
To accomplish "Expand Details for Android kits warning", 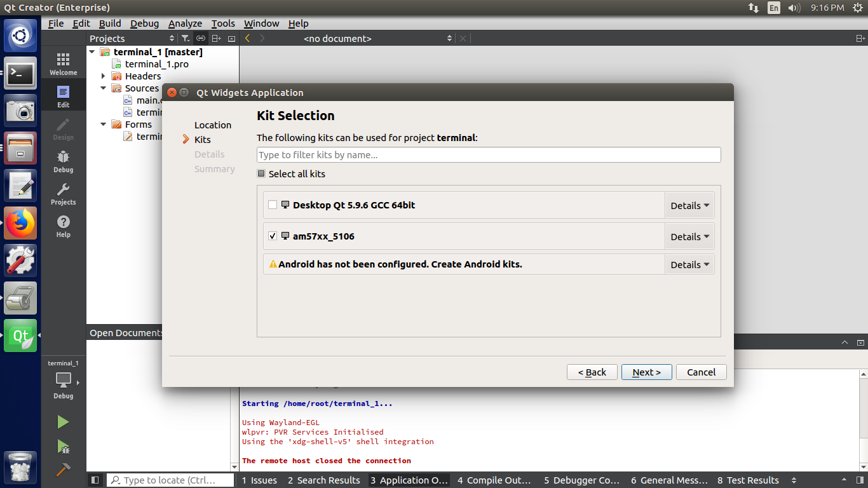I will (x=689, y=265).
